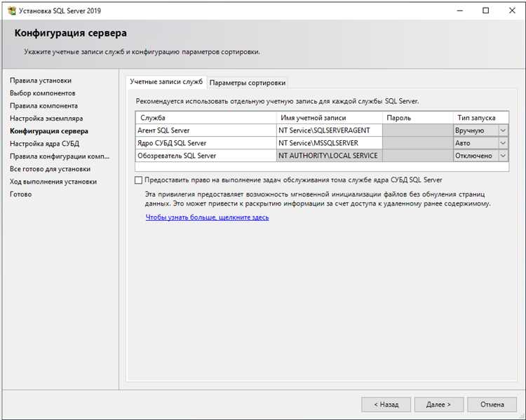
Task: Select the Ядро СУБД SQL Server service row
Action: click(x=206, y=143)
